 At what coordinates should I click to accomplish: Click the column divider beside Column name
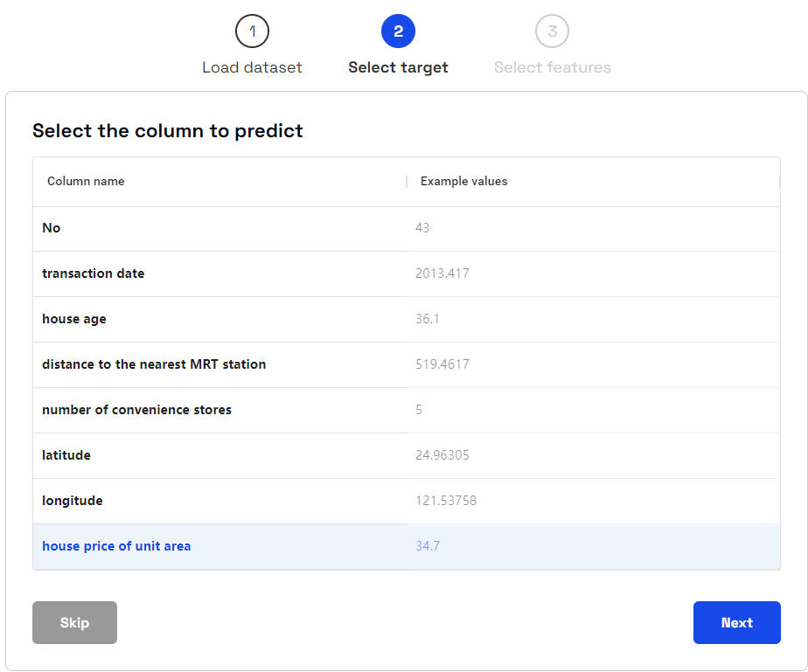(407, 181)
